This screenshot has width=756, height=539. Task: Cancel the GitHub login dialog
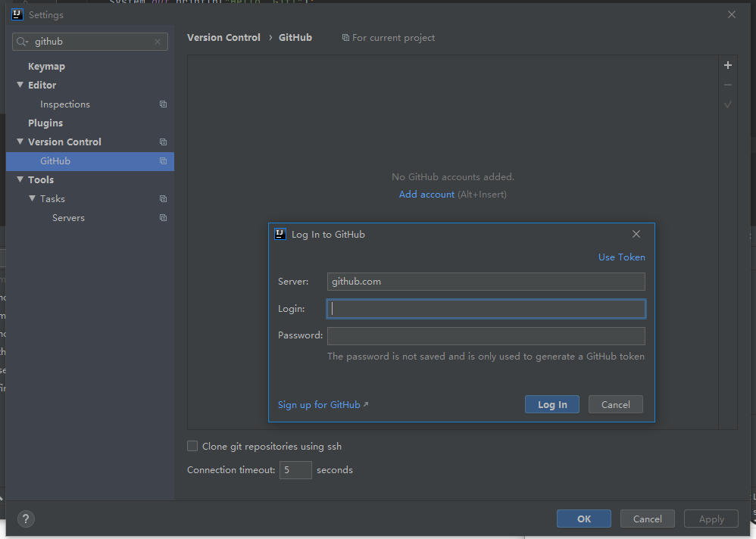point(615,404)
